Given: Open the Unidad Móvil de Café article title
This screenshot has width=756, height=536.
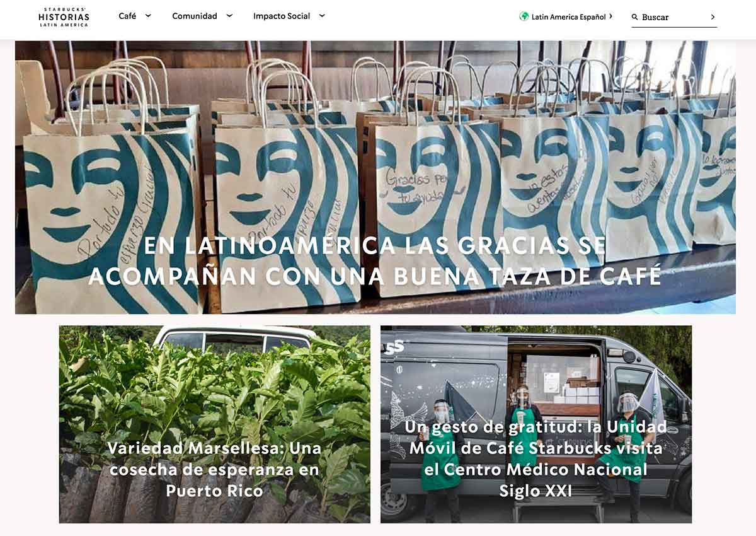Looking at the screenshot, I should click(535, 458).
